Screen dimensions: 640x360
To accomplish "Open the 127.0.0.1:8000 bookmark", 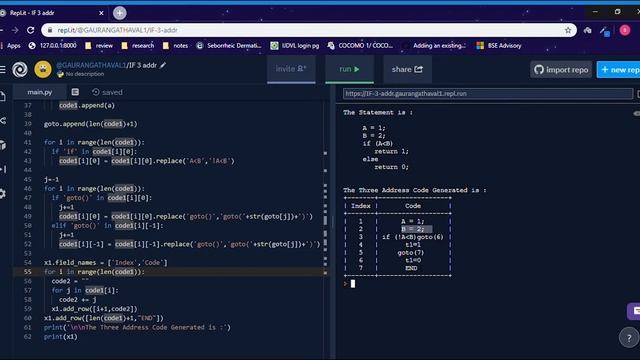I will (53, 46).
